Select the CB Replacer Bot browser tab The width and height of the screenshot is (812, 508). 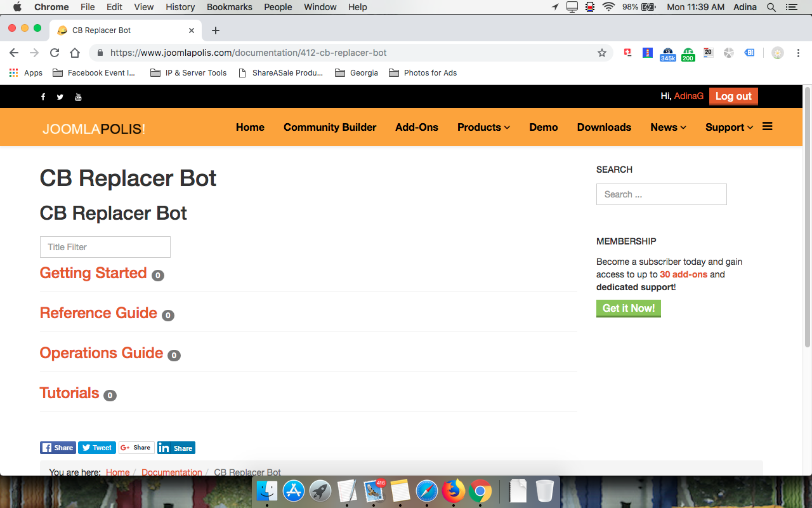pos(126,30)
